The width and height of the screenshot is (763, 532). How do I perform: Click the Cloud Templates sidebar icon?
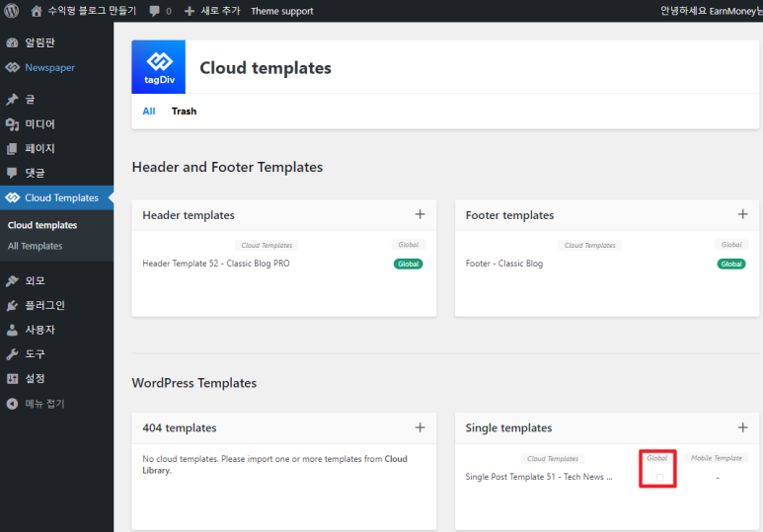click(x=12, y=197)
